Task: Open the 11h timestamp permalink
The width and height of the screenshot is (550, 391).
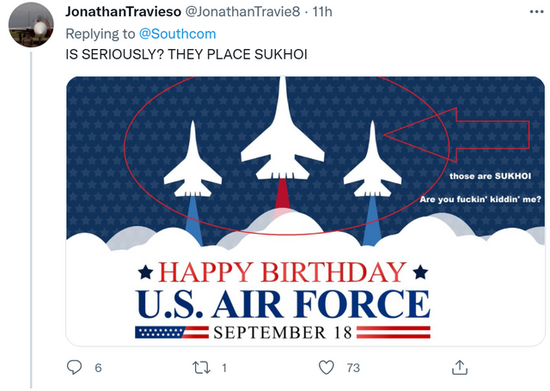Action: (x=322, y=12)
